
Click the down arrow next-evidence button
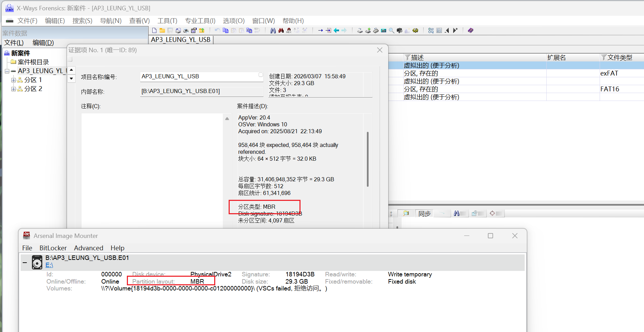click(71, 78)
